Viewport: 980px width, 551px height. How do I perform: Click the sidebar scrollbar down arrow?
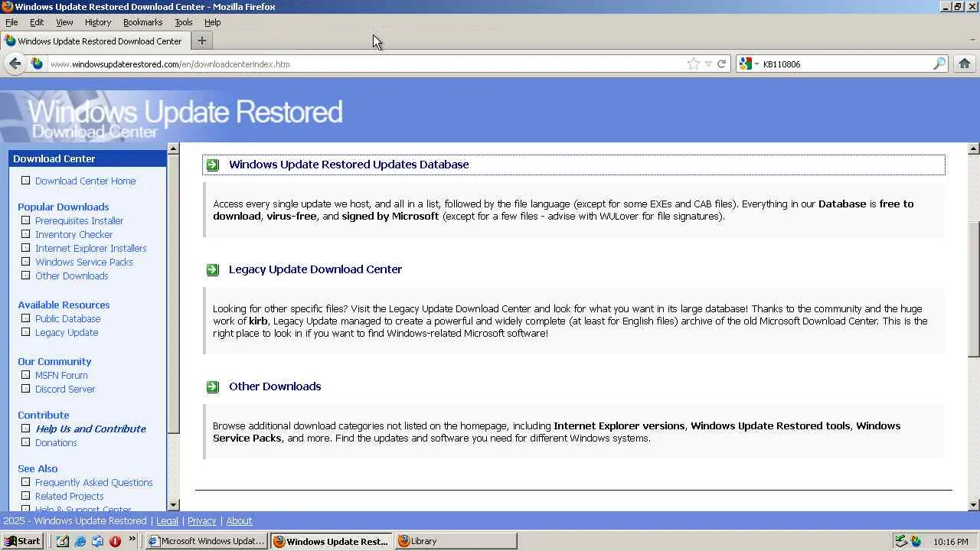pos(174,505)
